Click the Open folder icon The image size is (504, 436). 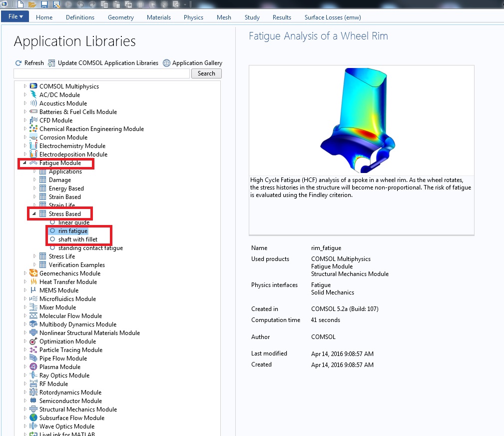(x=32, y=4)
